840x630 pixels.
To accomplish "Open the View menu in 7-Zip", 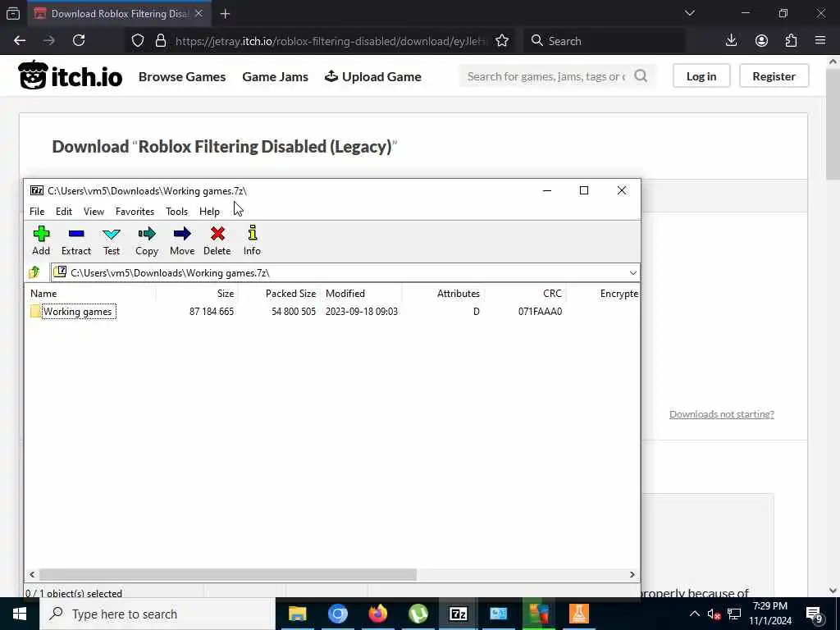I will 94,212.
